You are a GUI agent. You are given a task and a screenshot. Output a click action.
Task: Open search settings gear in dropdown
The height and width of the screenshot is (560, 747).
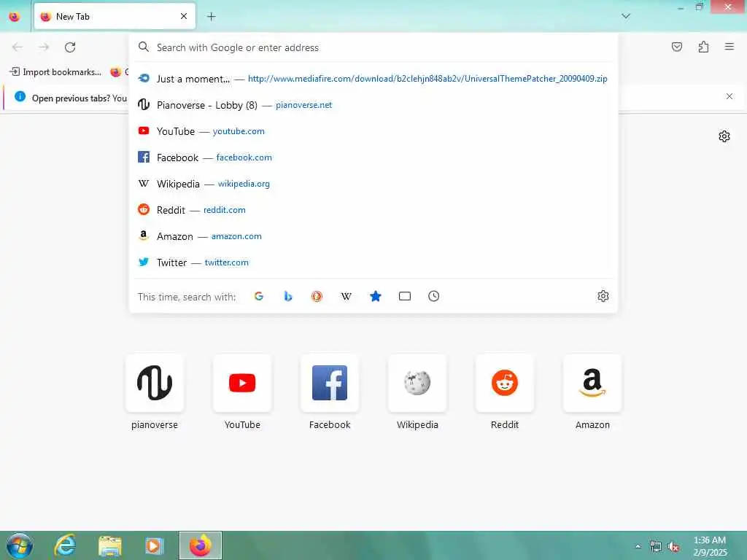(603, 296)
